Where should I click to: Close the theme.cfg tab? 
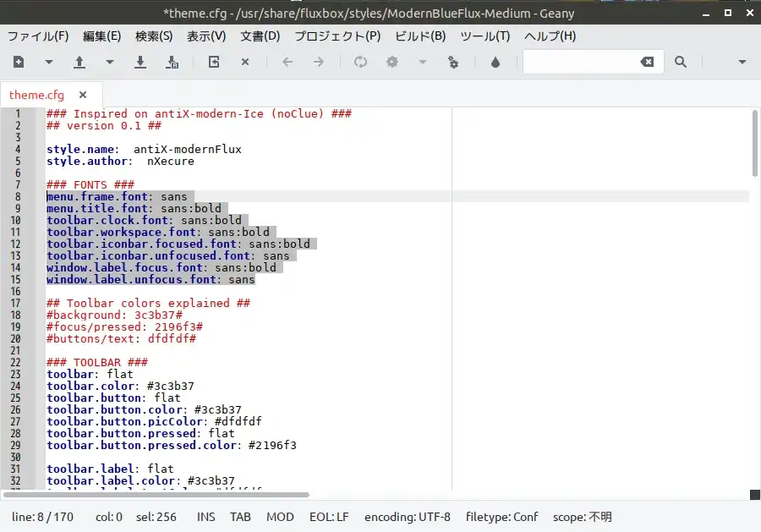[x=83, y=95]
